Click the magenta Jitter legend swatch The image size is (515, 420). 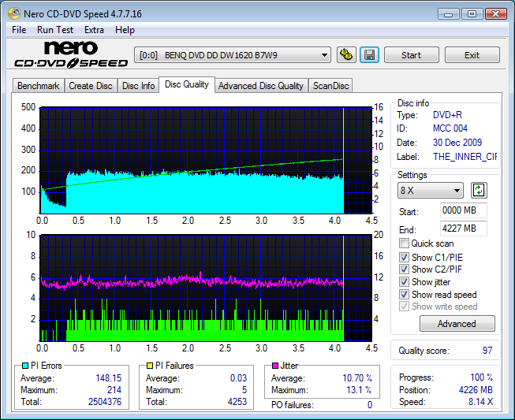(x=274, y=366)
